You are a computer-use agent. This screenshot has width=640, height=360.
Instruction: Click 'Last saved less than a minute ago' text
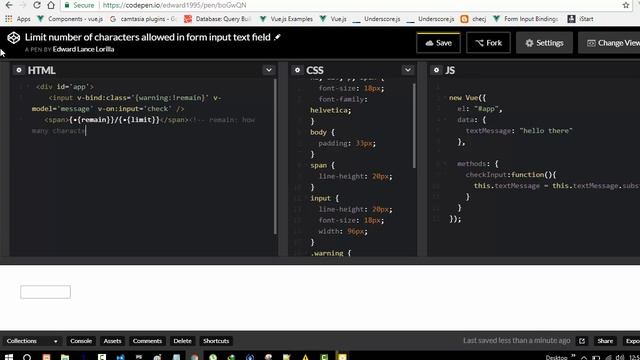(516, 340)
